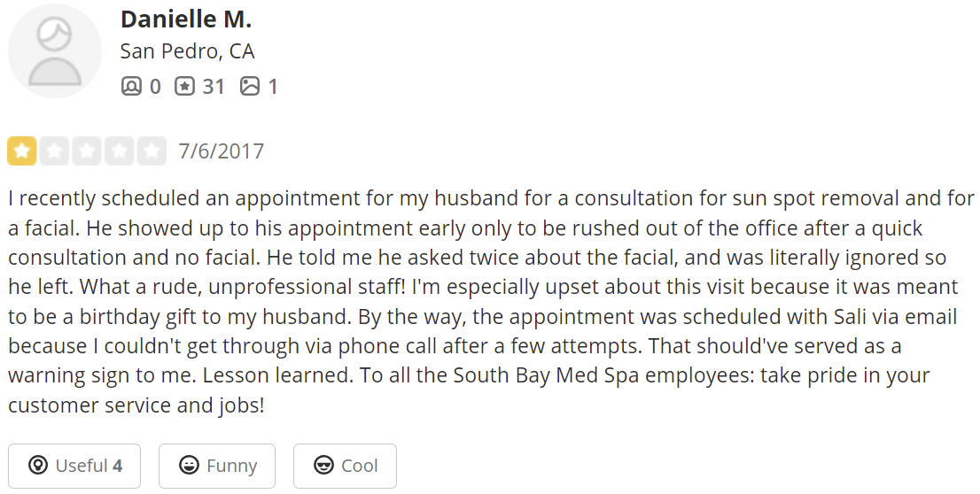This screenshot has height=494, width=980.
Task: Click the second empty rating star
Action: click(54, 151)
